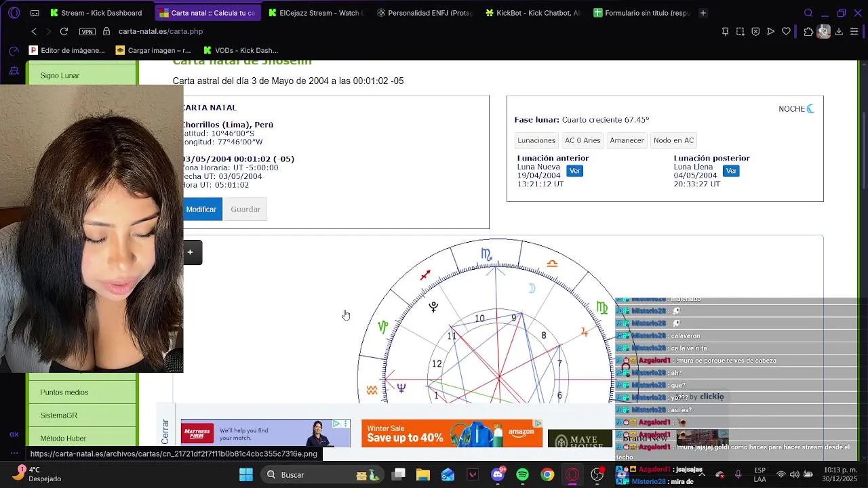The height and width of the screenshot is (488, 868).
Task: Expand the chart with the black plus button
Action: pos(191,253)
